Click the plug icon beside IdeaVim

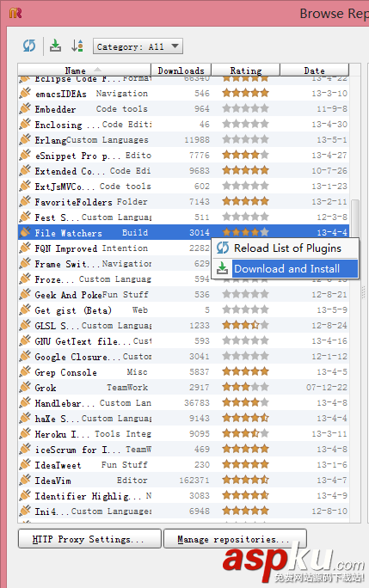[25, 480]
